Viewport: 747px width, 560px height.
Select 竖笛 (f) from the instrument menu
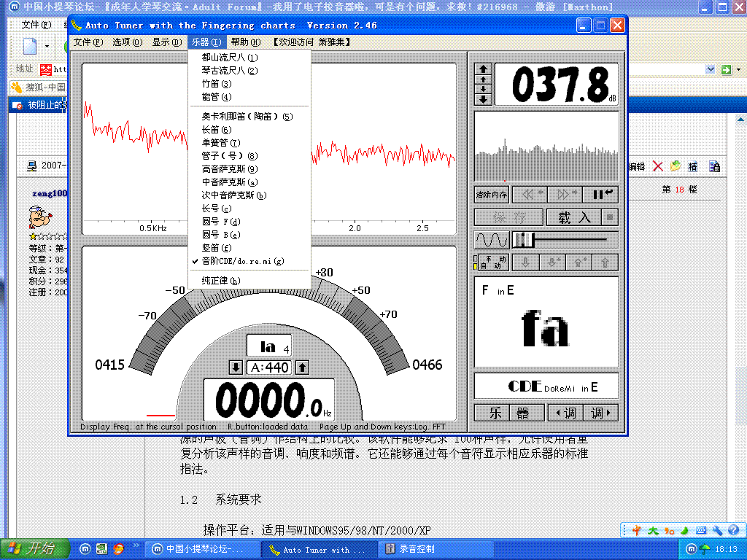[x=249, y=248]
